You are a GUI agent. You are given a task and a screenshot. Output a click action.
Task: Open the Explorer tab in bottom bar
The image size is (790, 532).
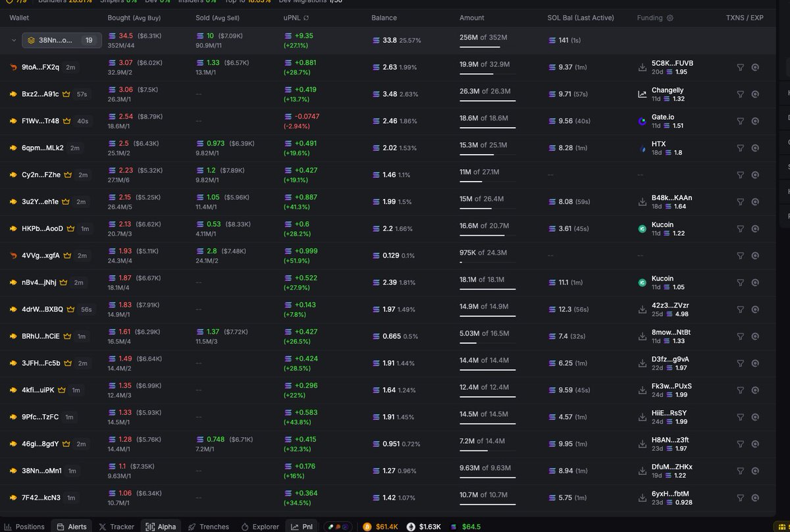click(x=261, y=527)
